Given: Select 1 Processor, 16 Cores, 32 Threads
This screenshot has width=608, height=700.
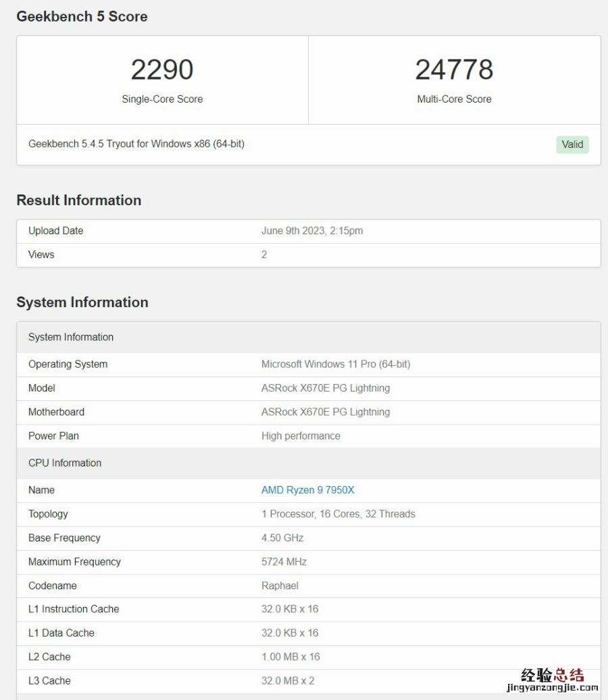Looking at the screenshot, I should [x=338, y=514].
